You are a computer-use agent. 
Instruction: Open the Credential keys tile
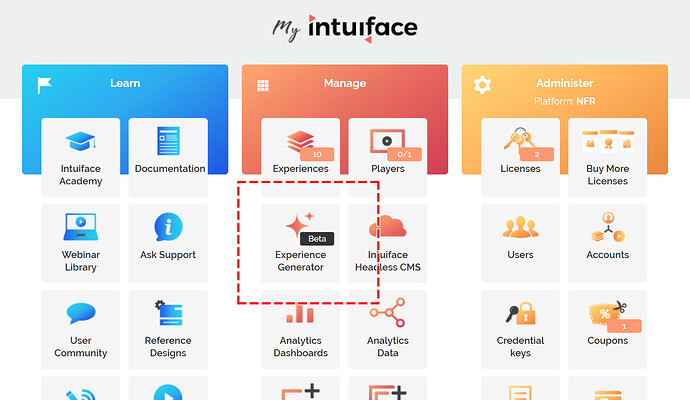tap(520, 328)
